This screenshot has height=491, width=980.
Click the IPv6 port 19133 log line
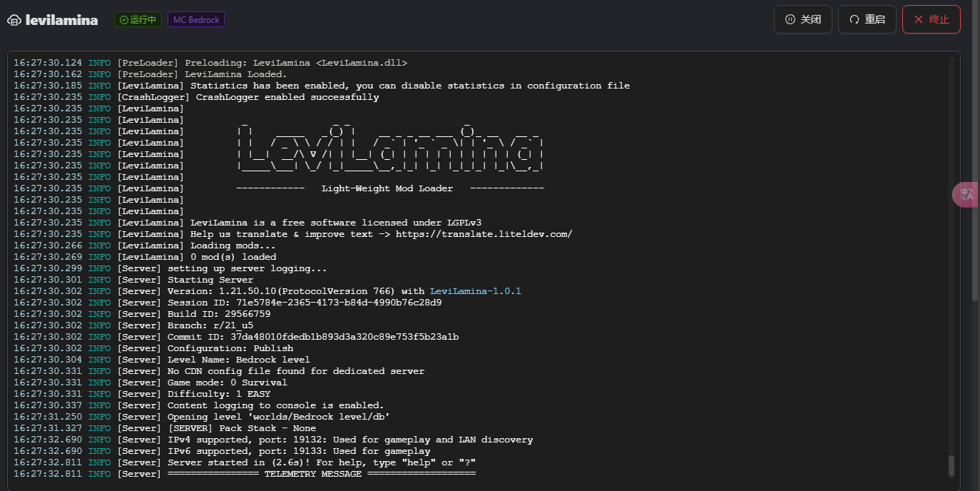click(222, 451)
